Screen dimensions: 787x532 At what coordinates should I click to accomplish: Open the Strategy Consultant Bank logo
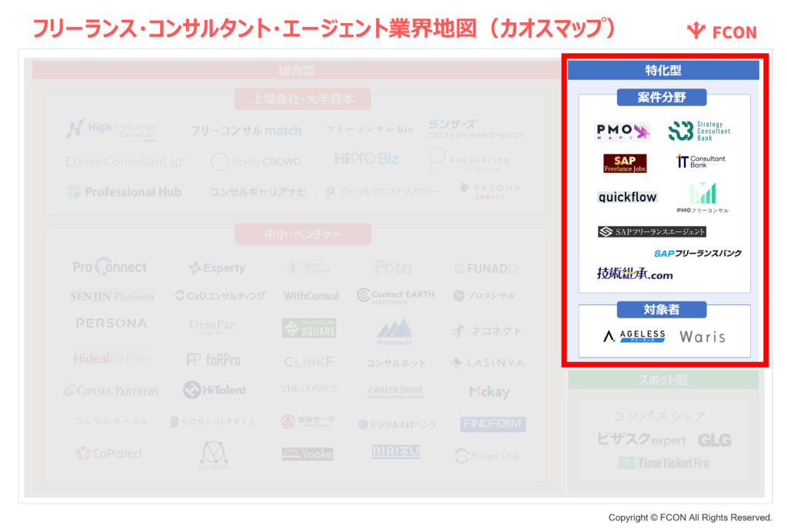(699, 131)
